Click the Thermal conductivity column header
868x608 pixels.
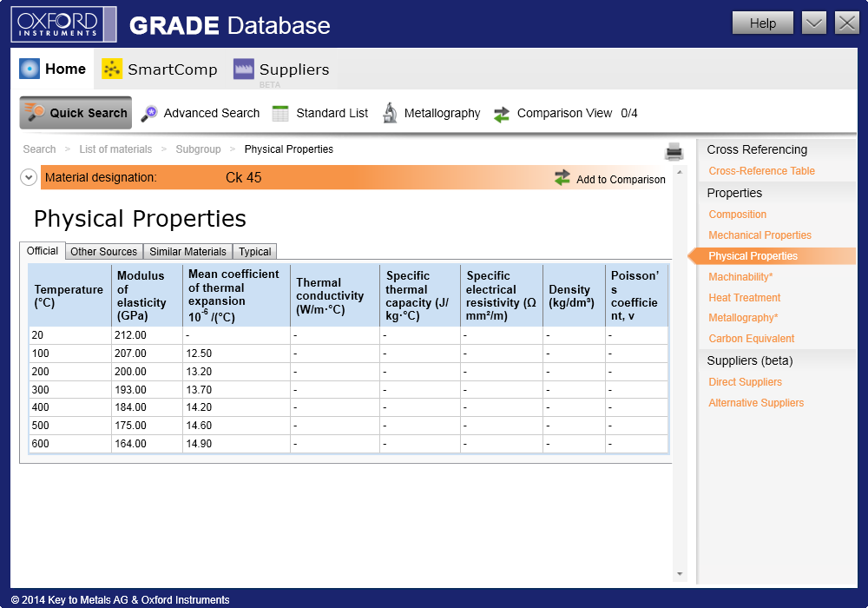(335, 295)
